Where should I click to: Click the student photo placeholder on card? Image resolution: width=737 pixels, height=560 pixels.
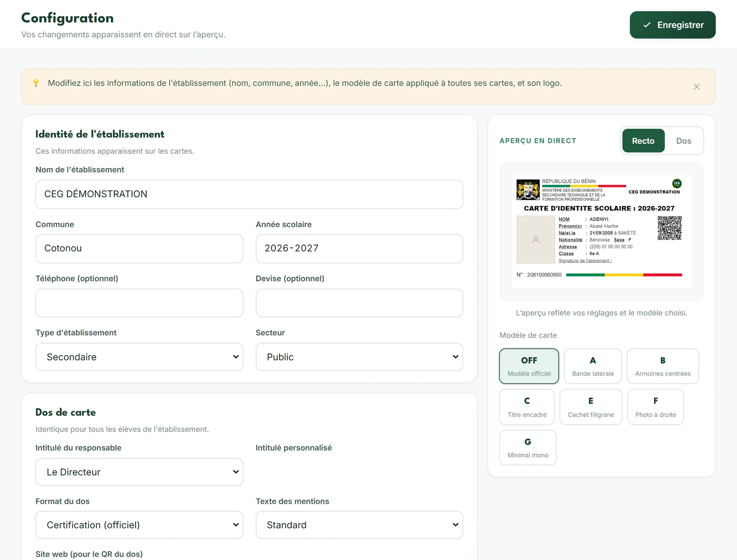tap(536, 239)
